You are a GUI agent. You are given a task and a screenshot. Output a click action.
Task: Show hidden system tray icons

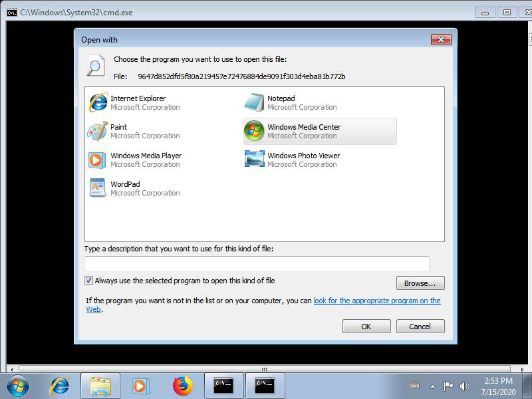click(x=433, y=386)
